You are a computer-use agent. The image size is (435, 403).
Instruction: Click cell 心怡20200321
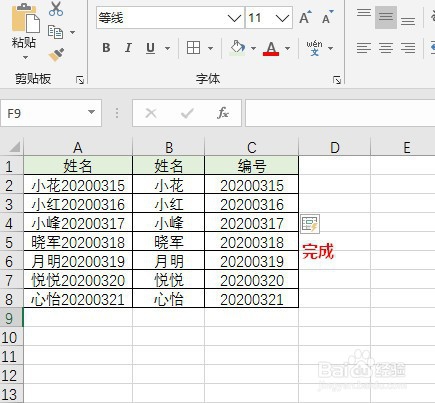[x=78, y=299]
